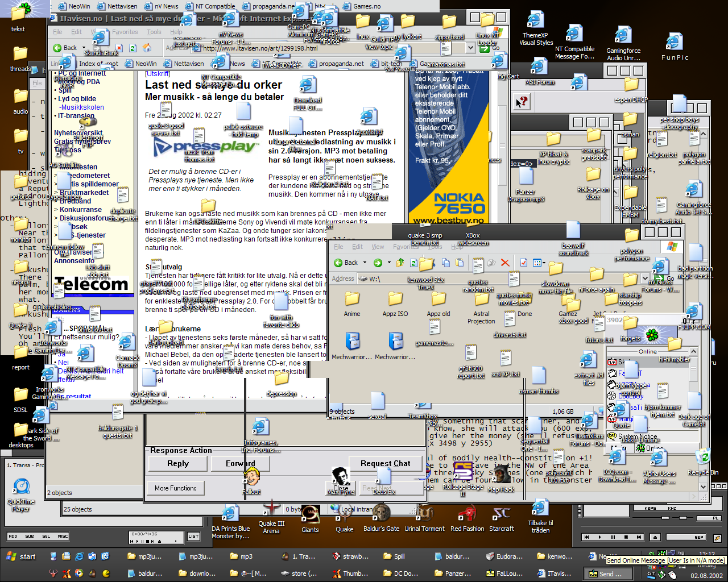The width and height of the screenshot is (728, 582).
Task: Open the Forward dropdown arrow in W:\ Explorer
Action: 389,263
